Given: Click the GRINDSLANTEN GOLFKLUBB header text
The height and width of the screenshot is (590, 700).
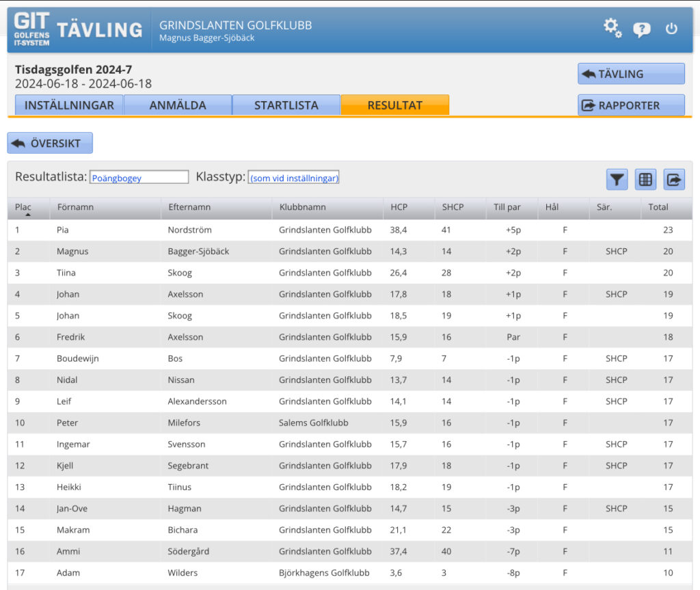Looking at the screenshot, I should point(236,25).
